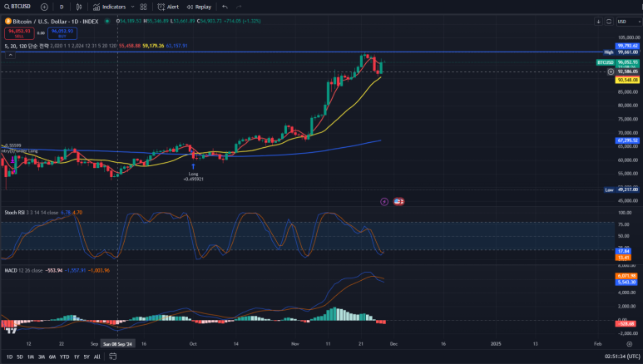Add a symbol to compare with the plus icon

click(44, 7)
